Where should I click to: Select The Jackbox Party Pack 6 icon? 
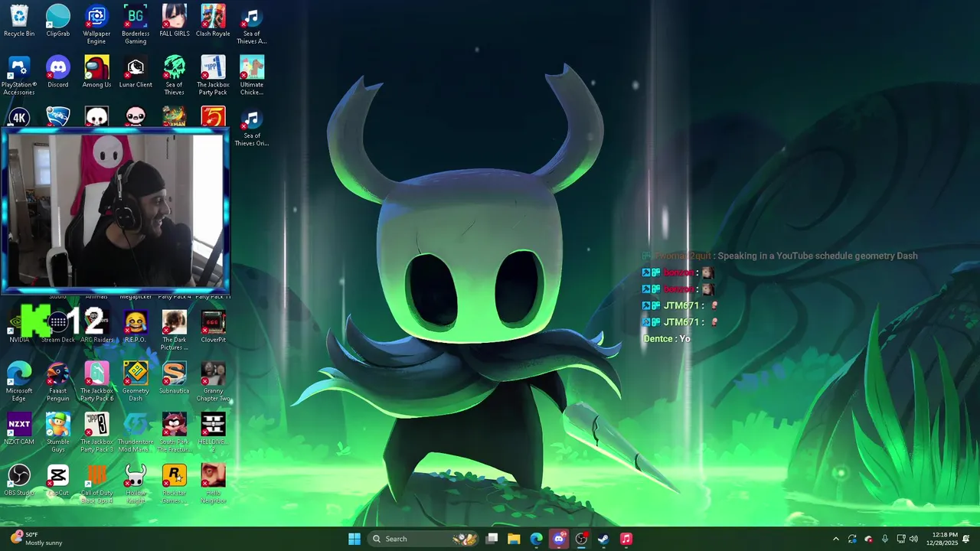(96, 382)
